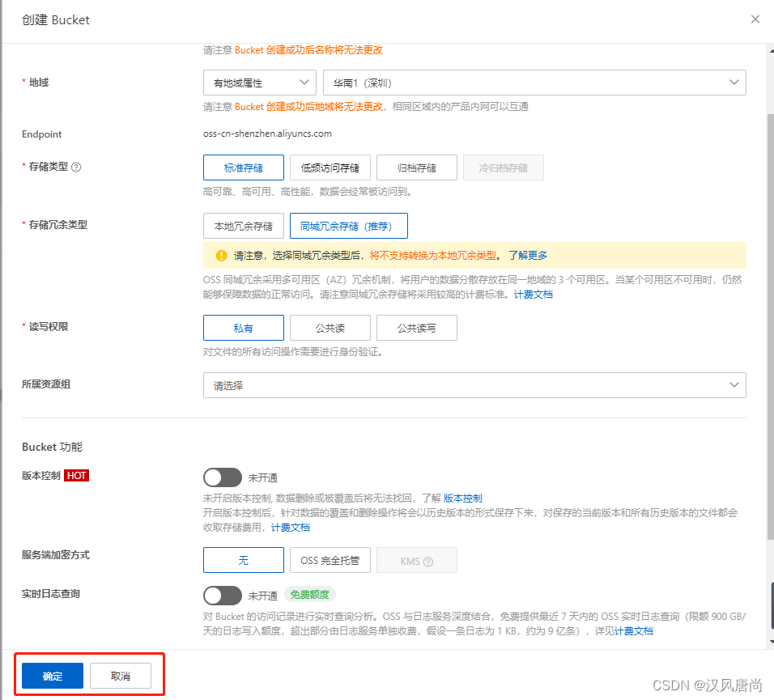Switch encryption to OSS 完全托管
This screenshot has width=774, height=700.
(330, 560)
